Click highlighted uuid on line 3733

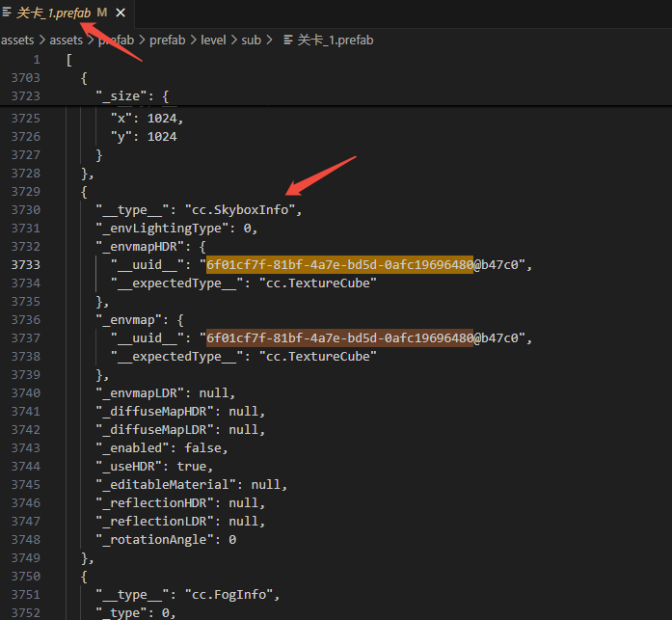click(340, 265)
